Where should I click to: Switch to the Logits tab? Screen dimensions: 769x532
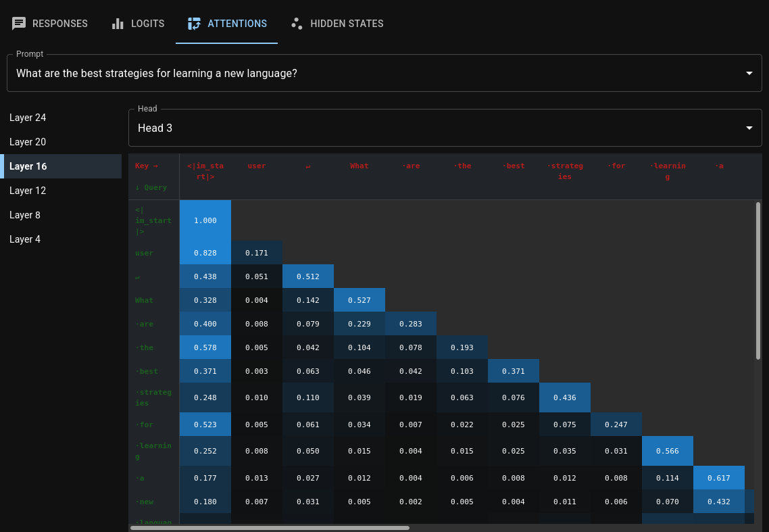click(x=138, y=24)
